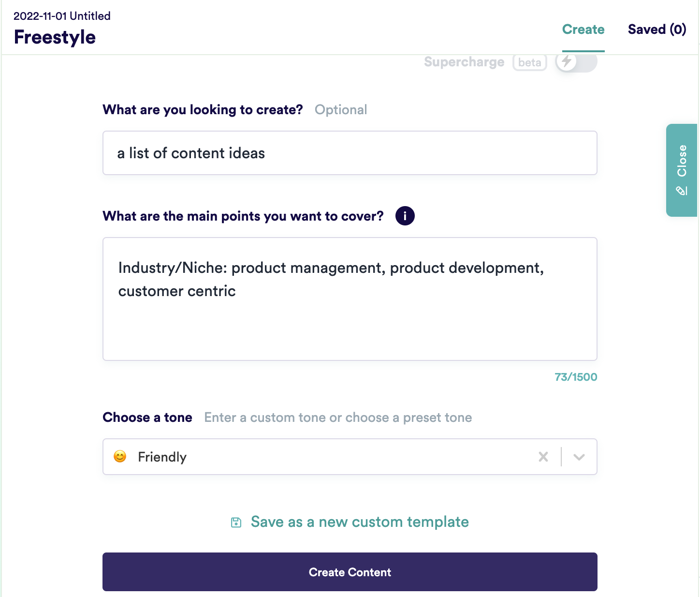
Task: Click the smiling emoji in the tone field
Action: 120,456
